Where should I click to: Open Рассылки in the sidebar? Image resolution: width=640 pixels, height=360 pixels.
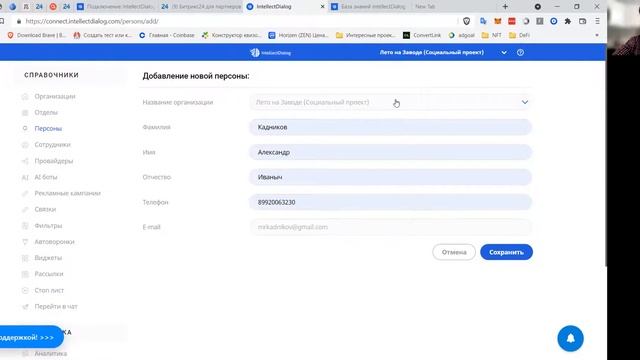pyautogui.click(x=49, y=274)
